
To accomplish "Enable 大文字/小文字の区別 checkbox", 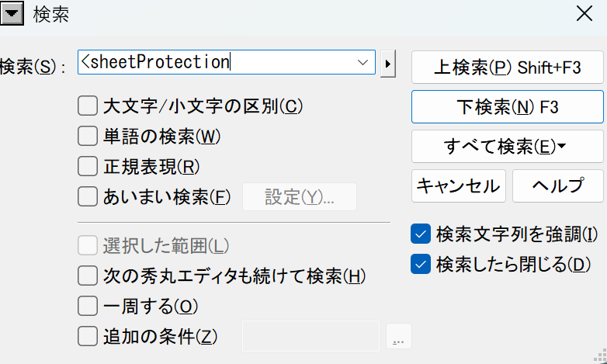I will point(88,106).
